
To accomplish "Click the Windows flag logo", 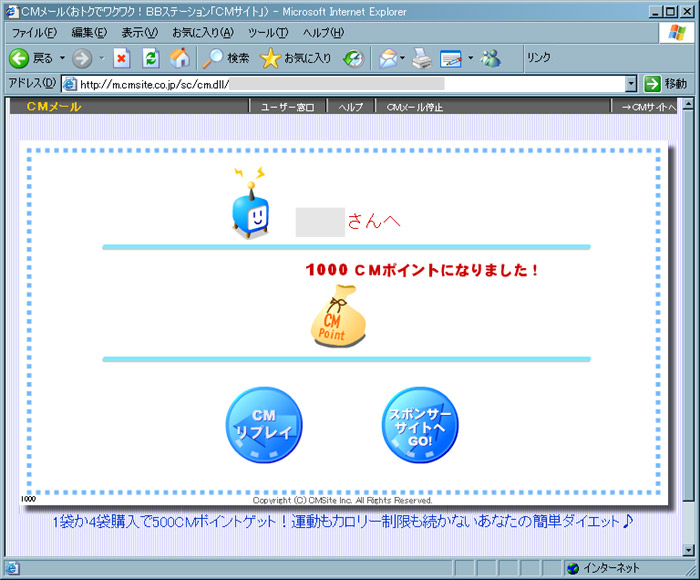I will pyautogui.click(x=677, y=33).
